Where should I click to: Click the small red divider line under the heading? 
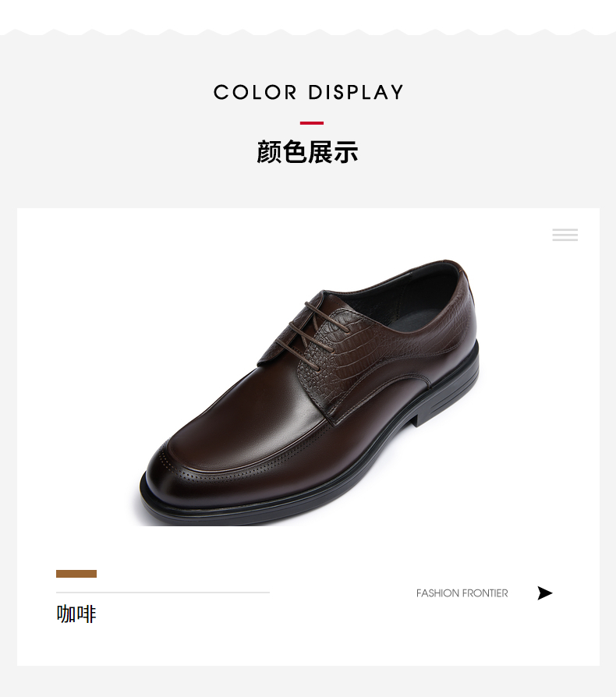tap(312, 123)
